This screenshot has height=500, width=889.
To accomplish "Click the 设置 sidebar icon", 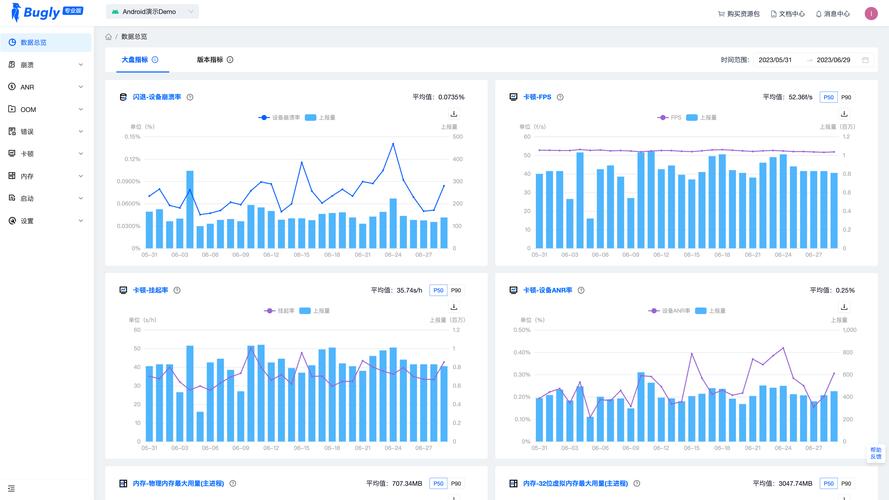I will click(12, 221).
